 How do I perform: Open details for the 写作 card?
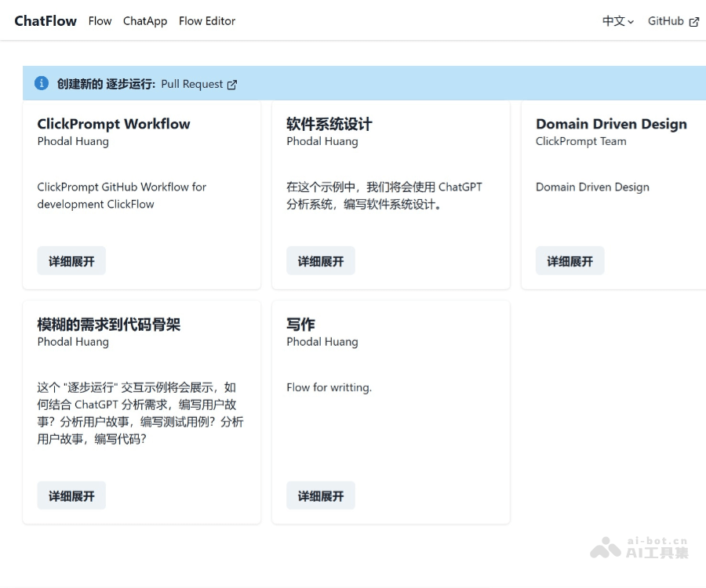(x=321, y=496)
